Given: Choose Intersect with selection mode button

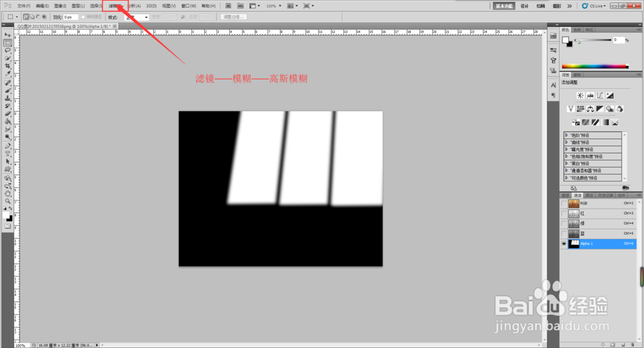Looking at the screenshot, I should point(44,17).
